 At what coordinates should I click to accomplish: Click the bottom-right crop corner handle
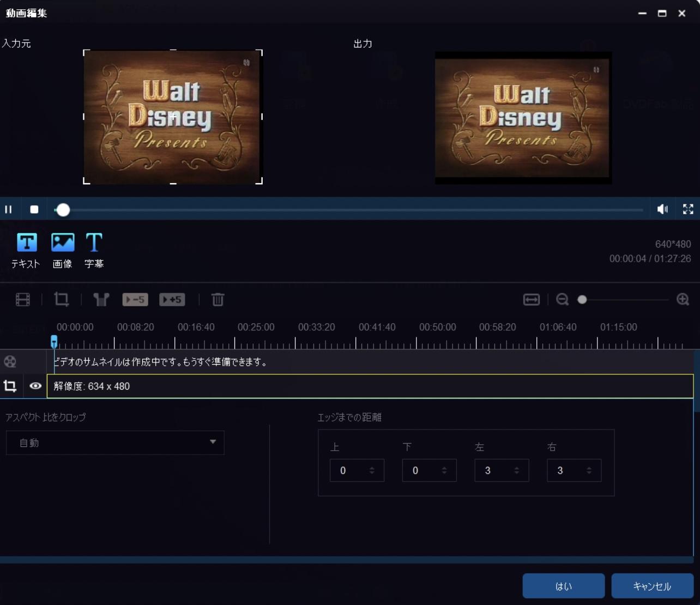pos(260,181)
